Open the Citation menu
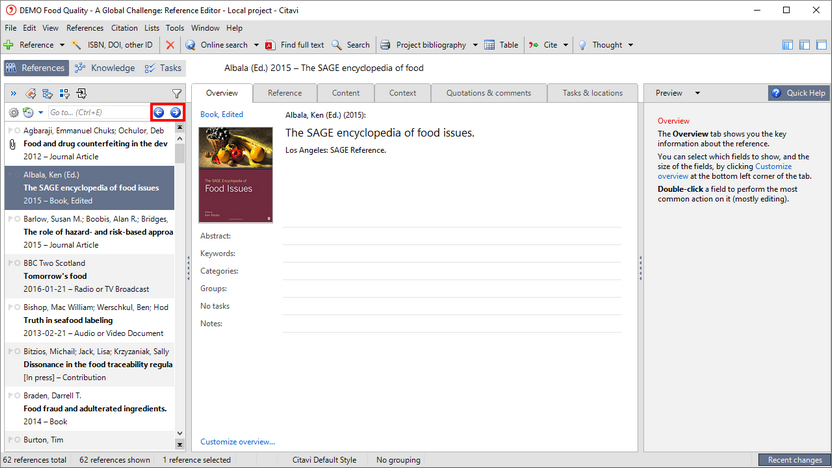This screenshot has width=832, height=468. click(124, 28)
